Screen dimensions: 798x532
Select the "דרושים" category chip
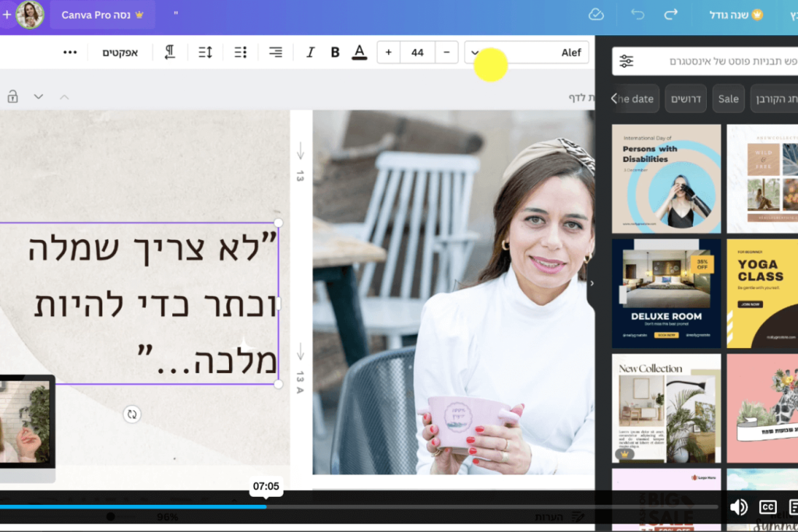click(x=686, y=99)
